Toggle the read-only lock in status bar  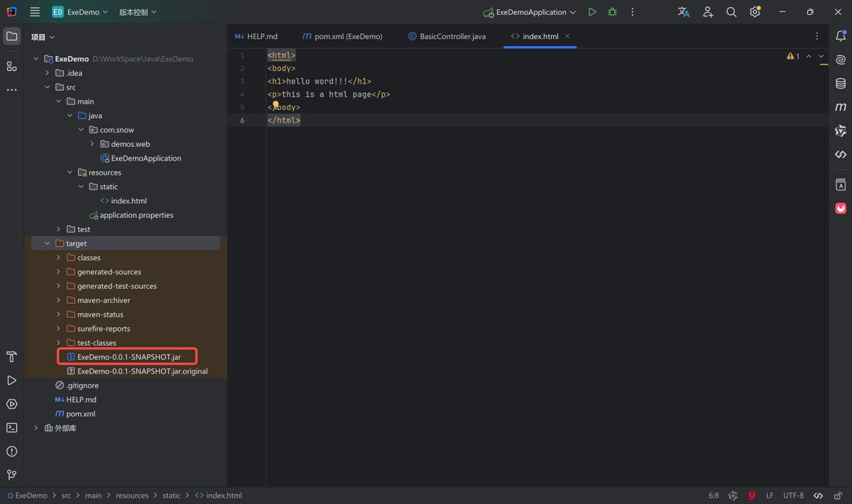click(x=838, y=495)
